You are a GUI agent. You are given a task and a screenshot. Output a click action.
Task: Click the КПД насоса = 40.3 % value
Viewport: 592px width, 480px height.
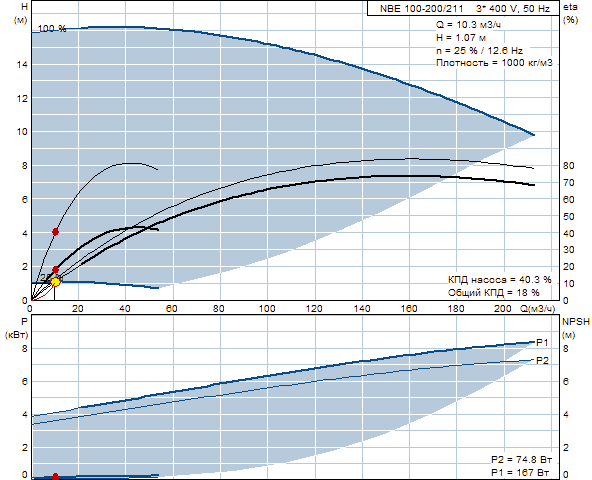point(500,280)
